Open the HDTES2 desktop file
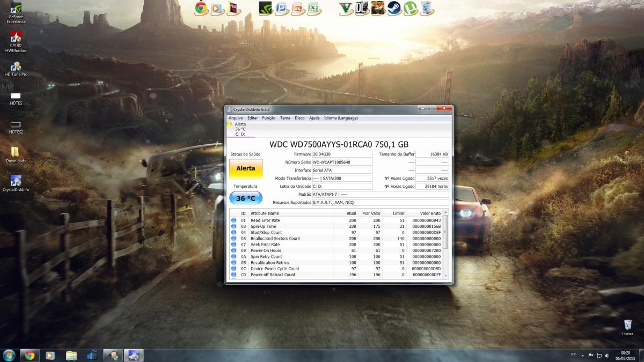644x362 pixels. click(x=16, y=127)
